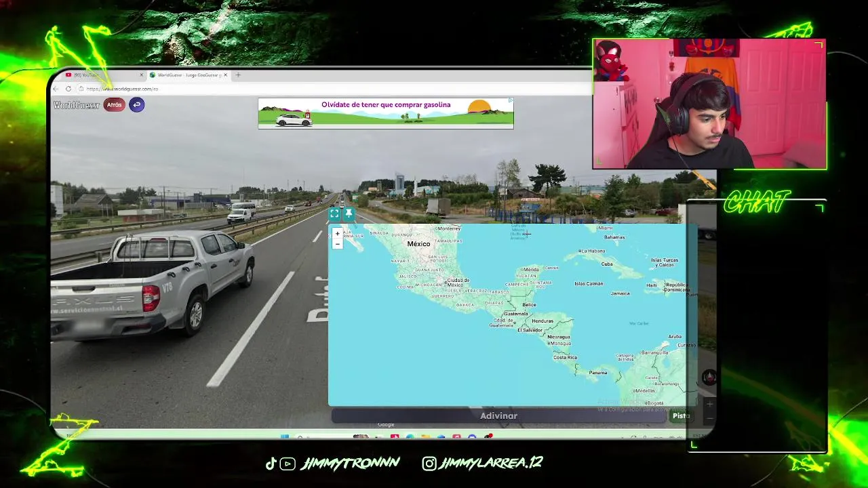Close the WorldGuessr browser tab

225,75
